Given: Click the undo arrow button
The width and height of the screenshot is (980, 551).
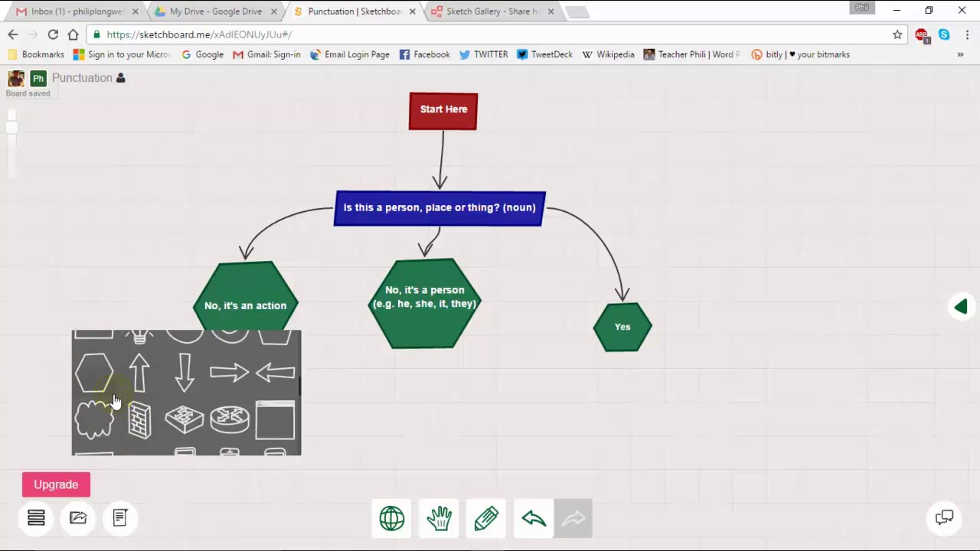Looking at the screenshot, I should coord(534,519).
